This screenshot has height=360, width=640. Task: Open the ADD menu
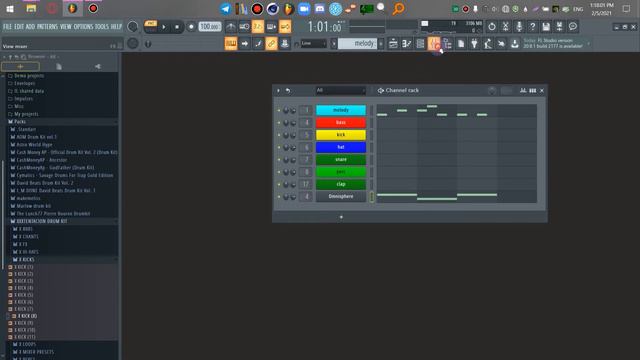pos(30,27)
